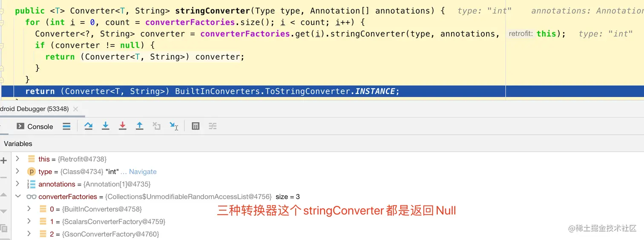Click the highlighted return ToStringConverter line

pos(253,91)
